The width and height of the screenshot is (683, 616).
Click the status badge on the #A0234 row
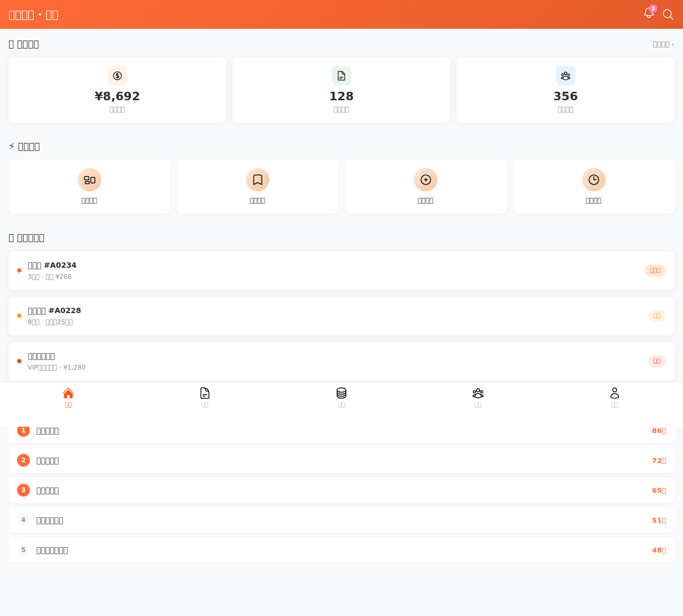point(655,270)
